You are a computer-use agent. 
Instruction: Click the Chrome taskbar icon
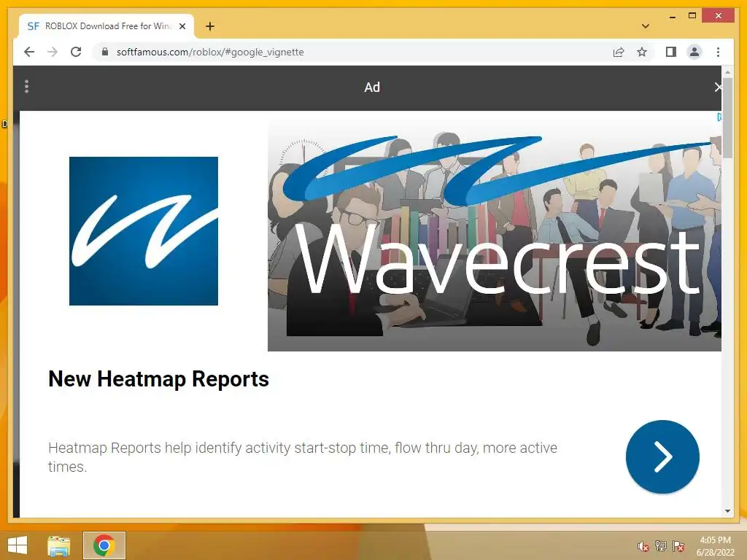pos(104,545)
